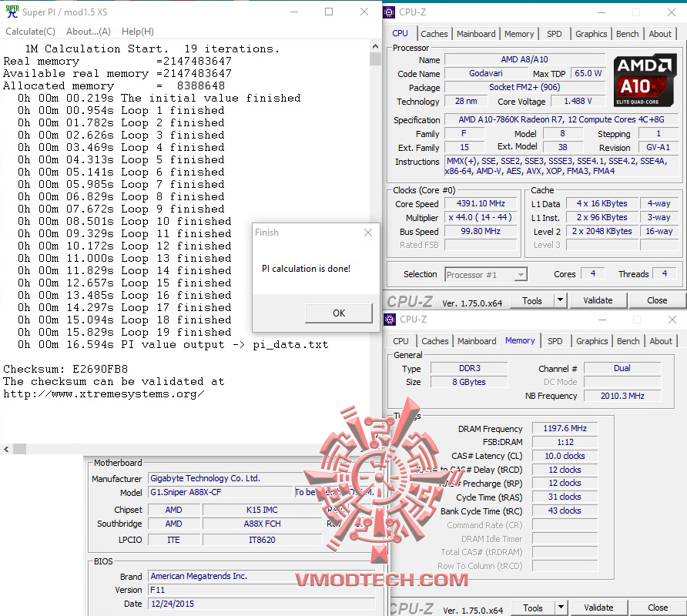
Task: Open Graphics tab in top CPU-Z window
Action: coord(591,34)
